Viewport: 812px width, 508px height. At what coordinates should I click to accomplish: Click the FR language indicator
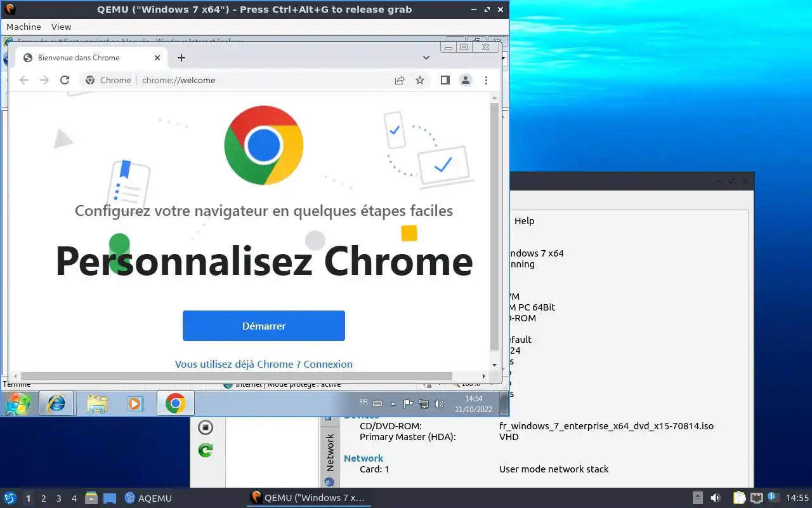[363, 402]
